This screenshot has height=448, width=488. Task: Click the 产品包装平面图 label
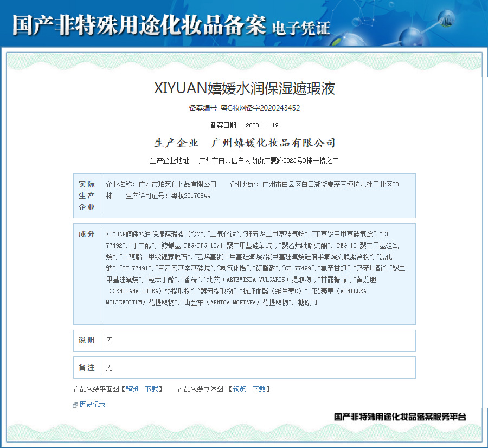coord(96,389)
